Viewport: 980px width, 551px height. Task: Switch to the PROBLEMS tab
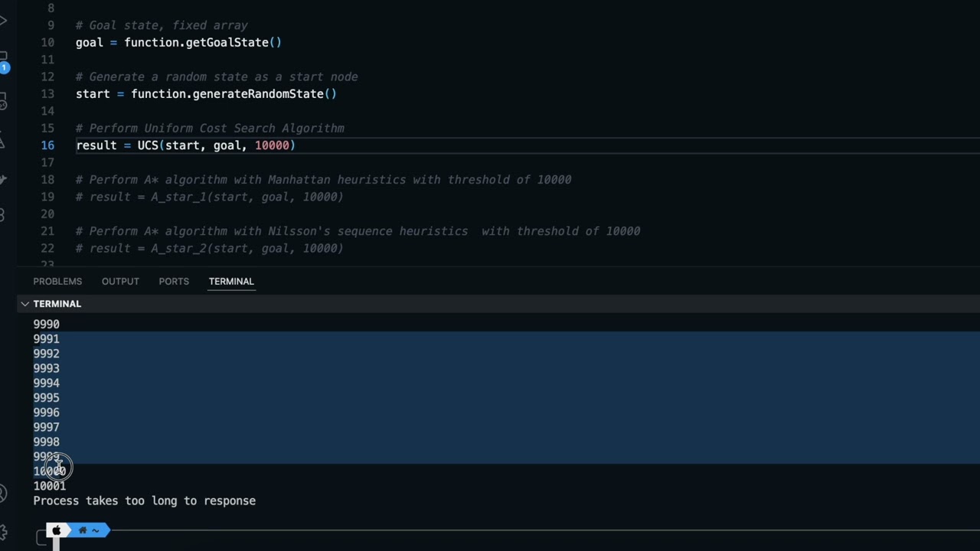pos(57,282)
